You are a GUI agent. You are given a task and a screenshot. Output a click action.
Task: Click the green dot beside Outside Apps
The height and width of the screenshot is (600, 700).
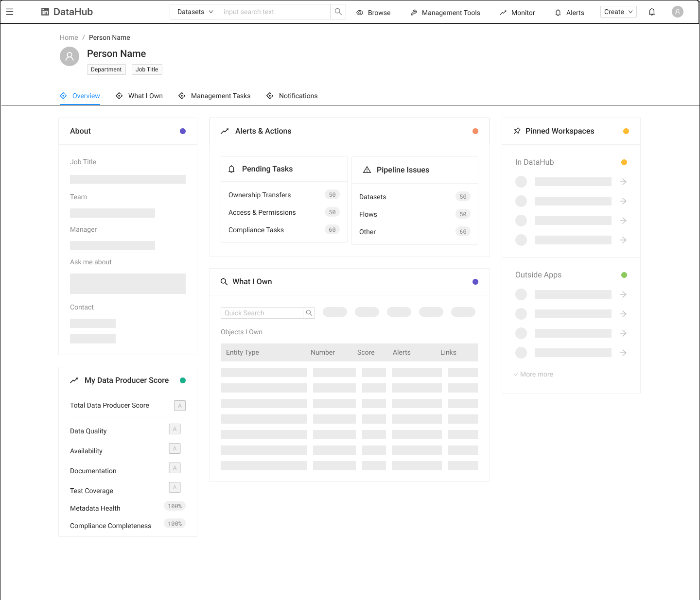(x=624, y=275)
